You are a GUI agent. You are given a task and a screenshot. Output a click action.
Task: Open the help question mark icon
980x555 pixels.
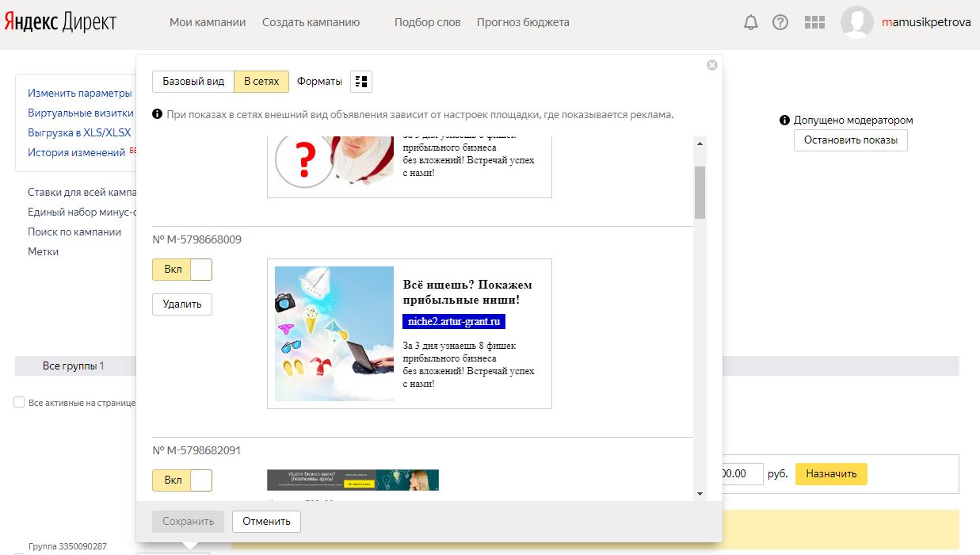pos(780,23)
